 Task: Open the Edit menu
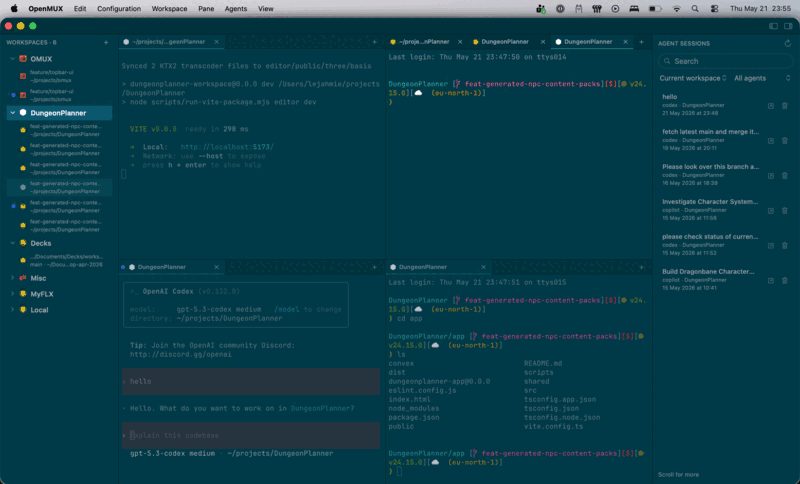click(x=80, y=9)
